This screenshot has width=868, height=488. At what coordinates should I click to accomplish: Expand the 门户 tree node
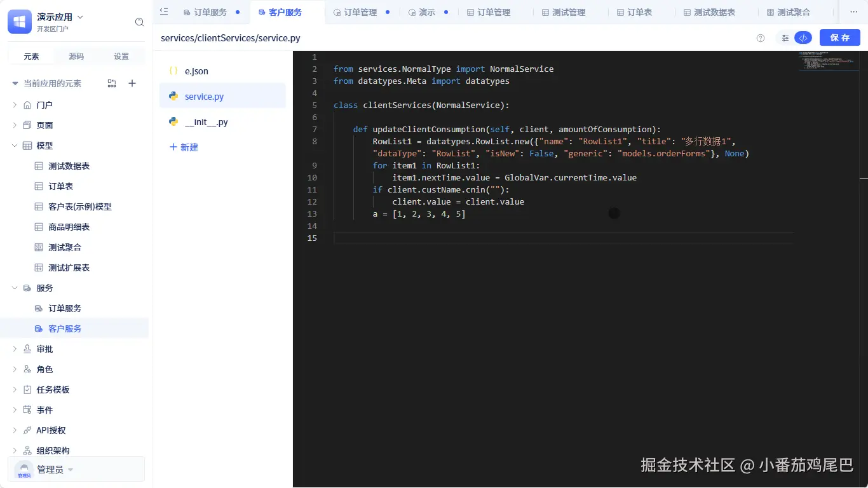point(15,105)
